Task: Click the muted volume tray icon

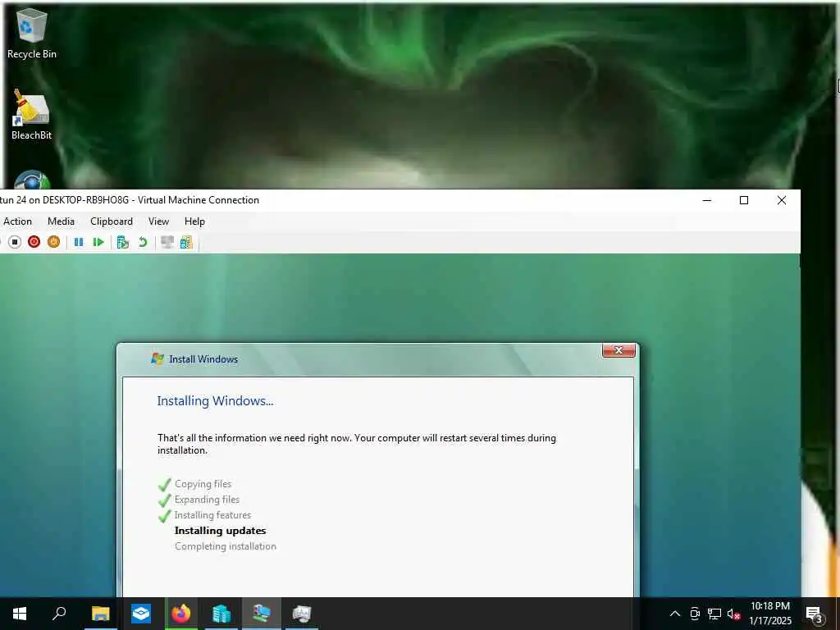Action: pyautogui.click(x=733, y=614)
